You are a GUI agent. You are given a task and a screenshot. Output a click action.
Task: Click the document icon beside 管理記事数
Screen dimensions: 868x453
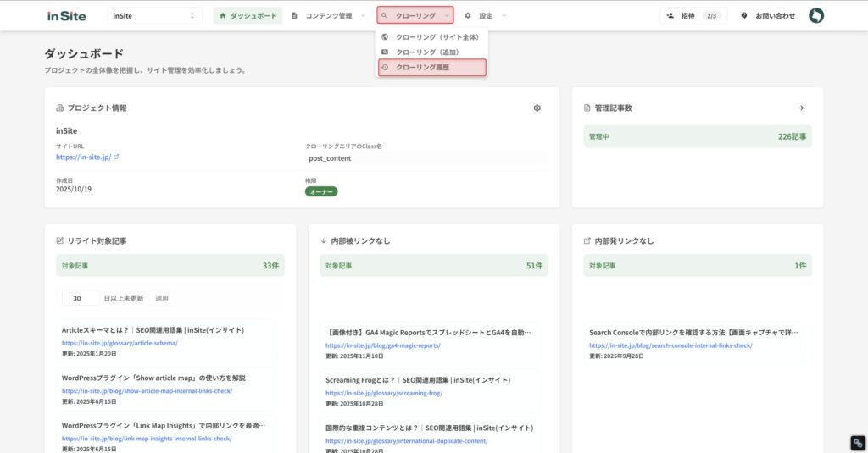tap(587, 108)
